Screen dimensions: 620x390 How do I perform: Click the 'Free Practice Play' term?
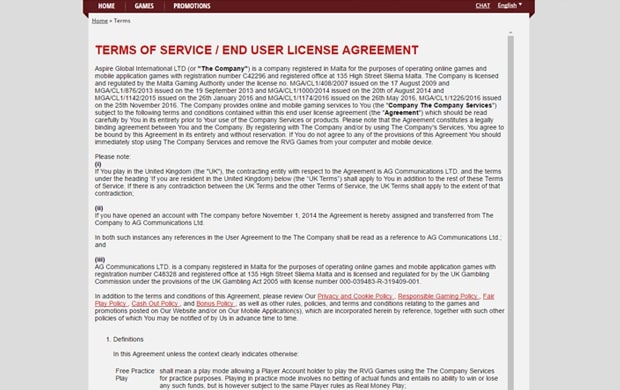point(135,375)
